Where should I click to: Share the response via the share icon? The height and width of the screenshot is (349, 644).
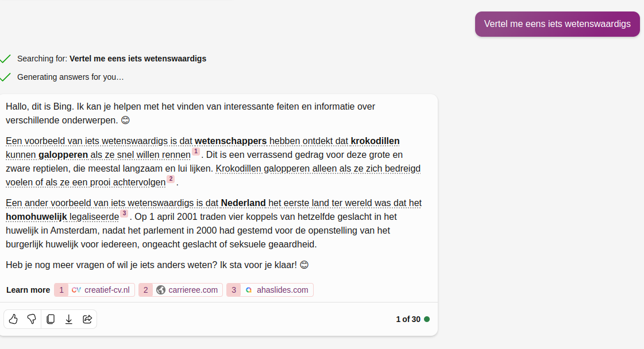(87, 319)
